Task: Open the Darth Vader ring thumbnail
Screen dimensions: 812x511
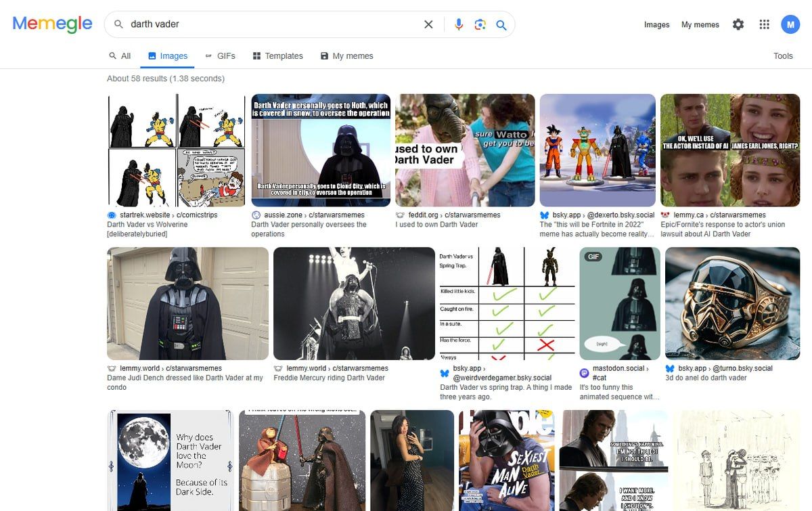Action: (732, 303)
